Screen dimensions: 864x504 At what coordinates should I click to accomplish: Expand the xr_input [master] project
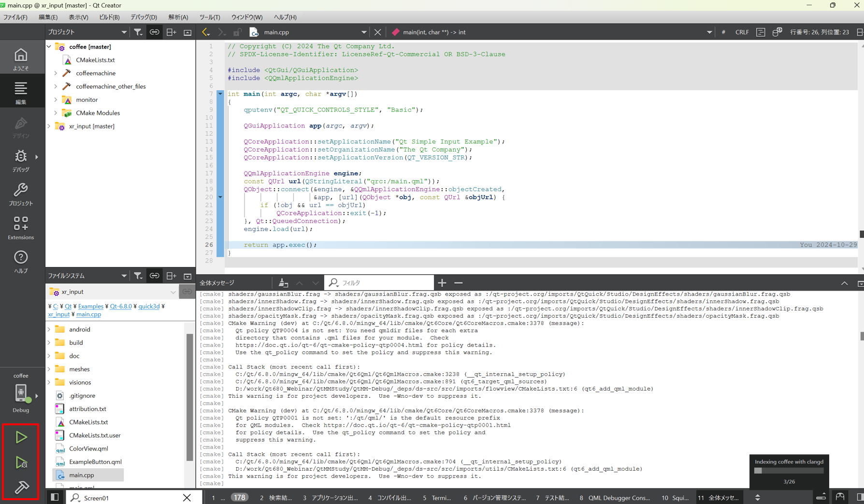pos(49,126)
